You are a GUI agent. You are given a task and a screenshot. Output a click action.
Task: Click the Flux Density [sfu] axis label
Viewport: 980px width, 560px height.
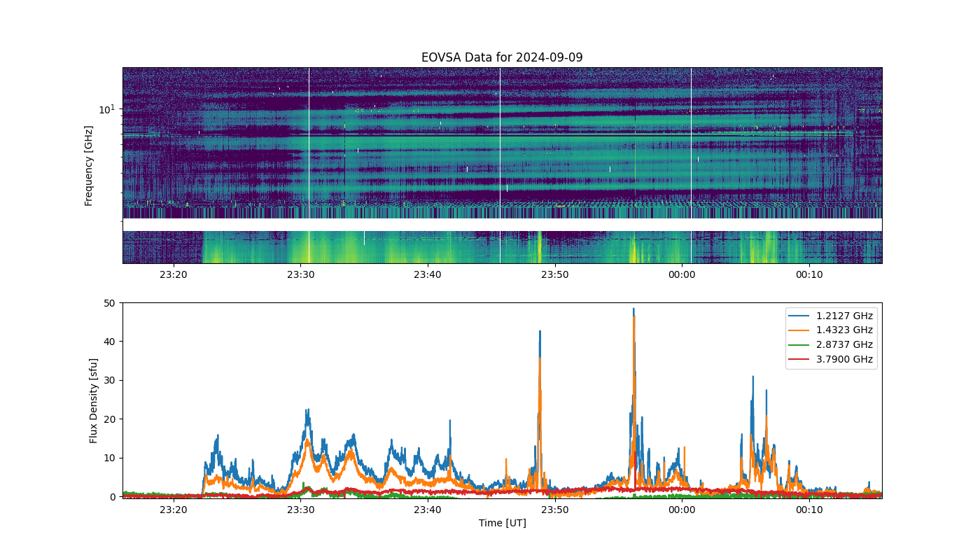click(x=94, y=400)
